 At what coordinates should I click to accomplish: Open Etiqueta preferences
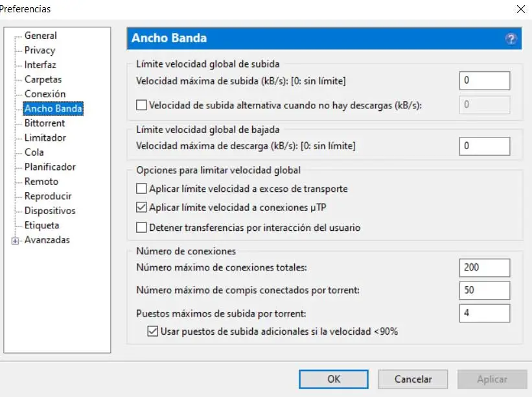pos(41,225)
